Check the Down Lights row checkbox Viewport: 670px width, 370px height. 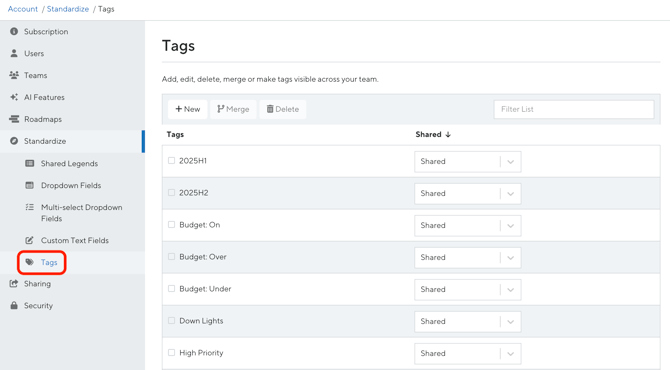coord(171,320)
